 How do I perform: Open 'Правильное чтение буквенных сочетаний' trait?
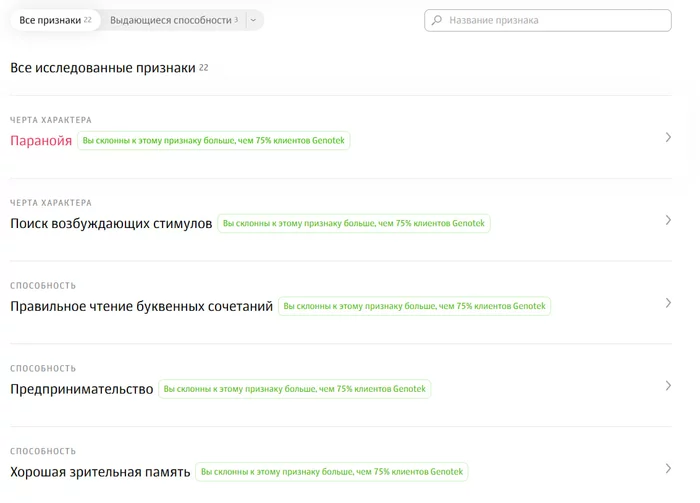pyautogui.click(x=141, y=307)
